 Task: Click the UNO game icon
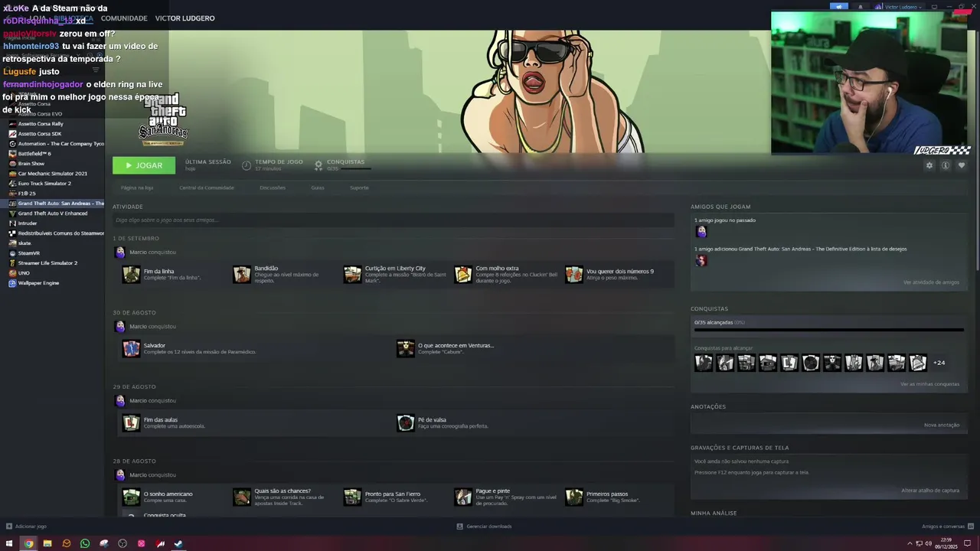[x=12, y=273]
